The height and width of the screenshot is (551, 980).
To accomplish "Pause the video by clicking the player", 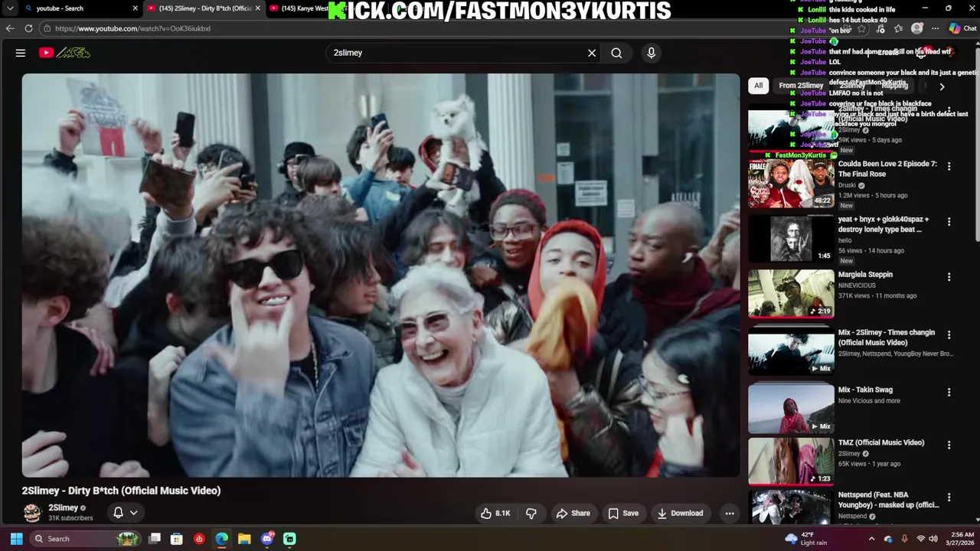I will click(x=381, y=275).
